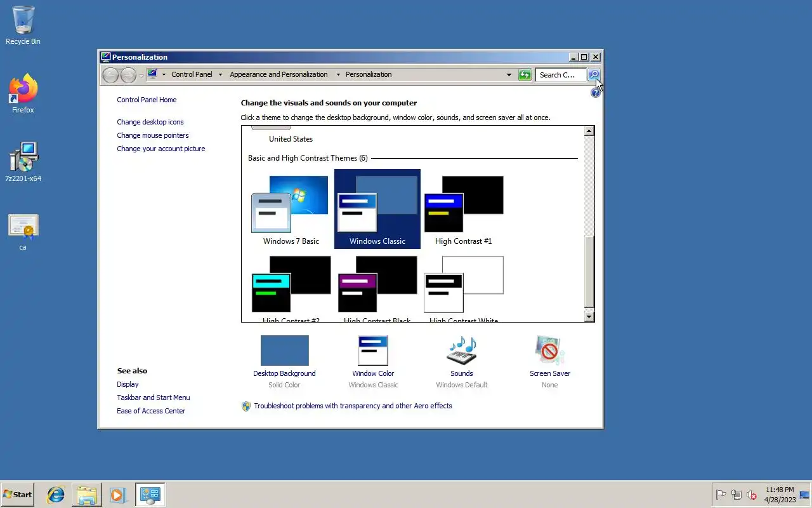
Task: Open Windows Media Player from taskbar
Action: click(x=118, y=495)
